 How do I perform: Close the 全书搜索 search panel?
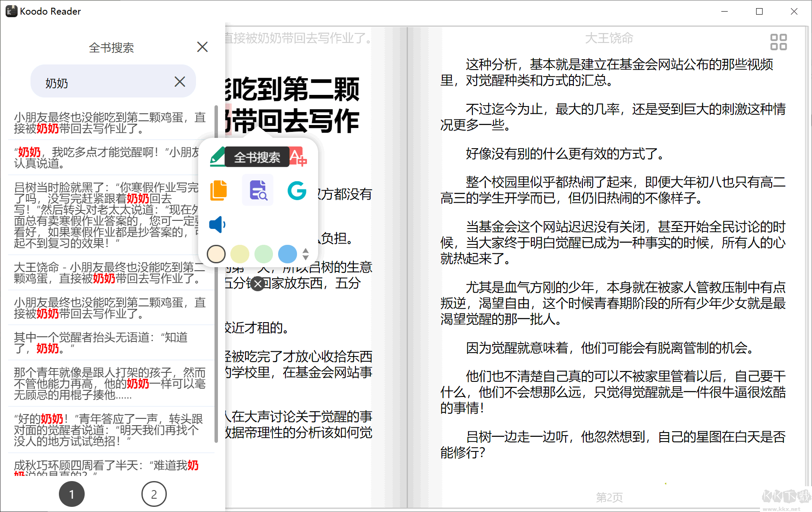tap(202, 47)
